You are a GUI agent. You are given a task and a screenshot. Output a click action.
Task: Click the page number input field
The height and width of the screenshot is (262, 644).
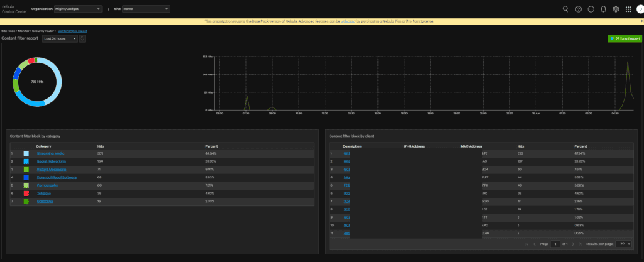pos(555,243)
